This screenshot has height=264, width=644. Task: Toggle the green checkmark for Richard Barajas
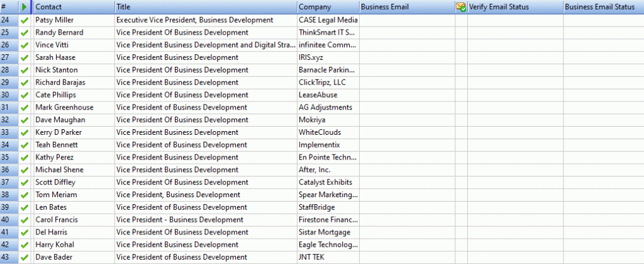tap(25, 83)
